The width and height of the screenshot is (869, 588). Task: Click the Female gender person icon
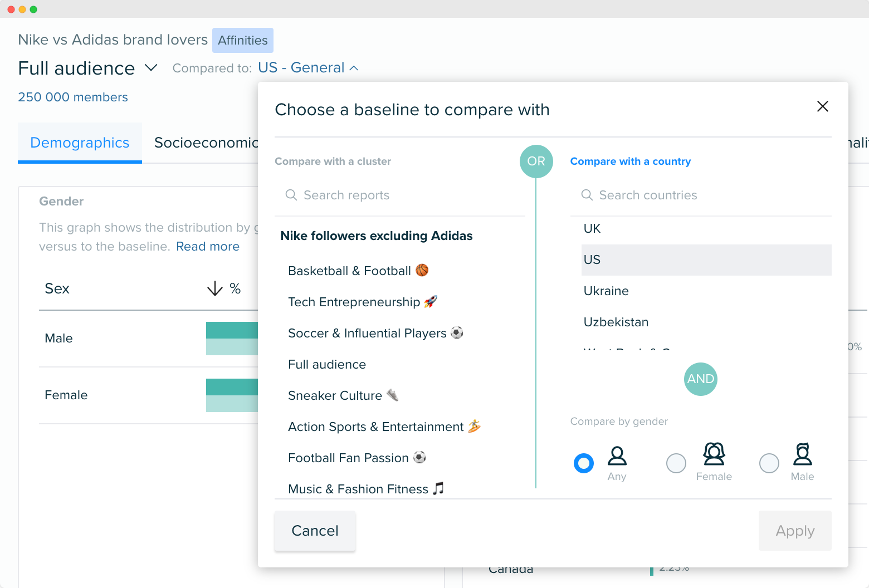click(714, 454)
